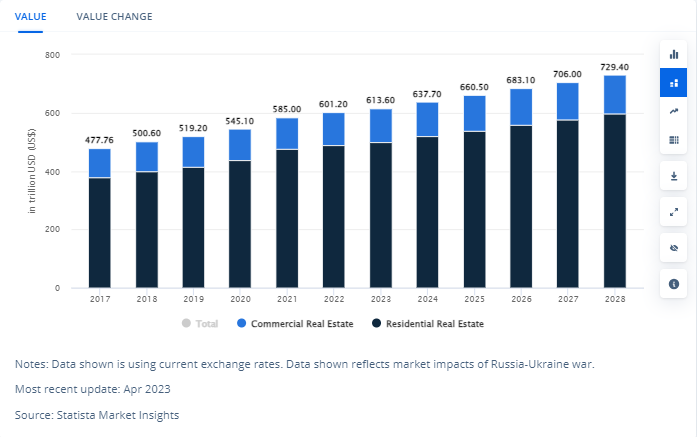Switch to the VALUE CHANGE tab
The height and width of the screenshot is (437, 697).
pyautogui.click(x=114, y=17)
